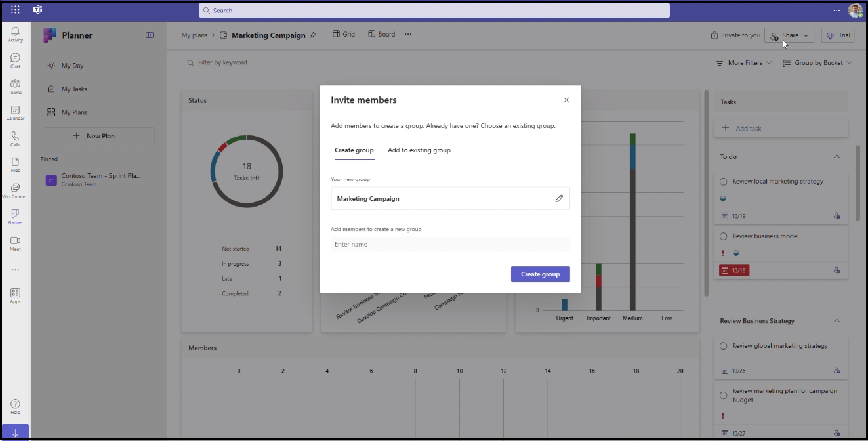Open the app launcher waffle icon

[15, 10]
